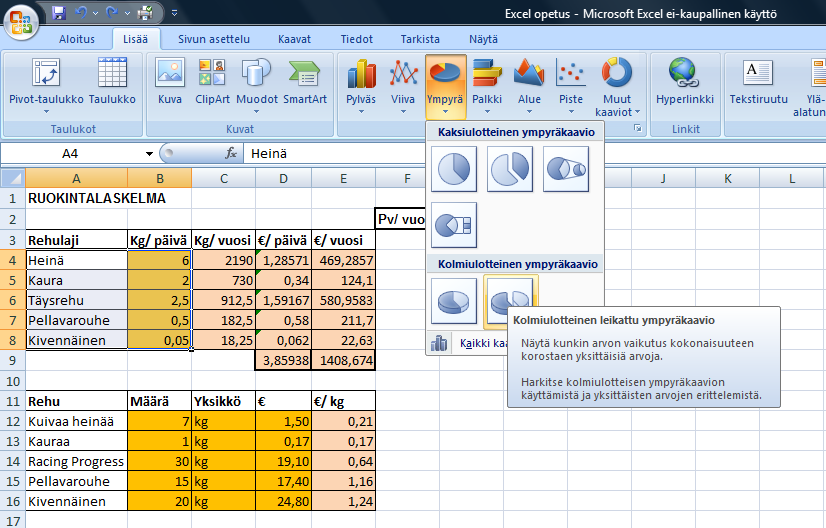Viewport: 826px width, 528px height.
Task: Click the cell with value 2190
Action: click(224, 260)
